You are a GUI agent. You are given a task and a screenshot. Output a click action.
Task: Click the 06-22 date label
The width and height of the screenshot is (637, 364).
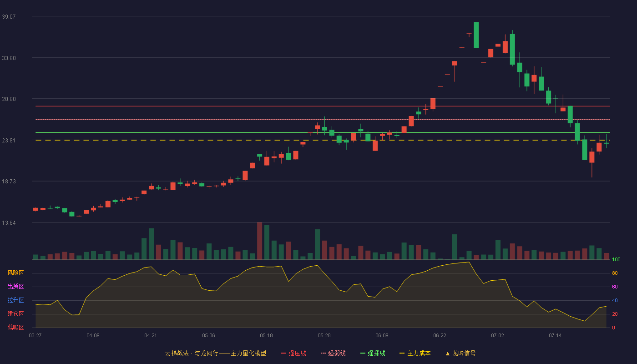point(440,335)
